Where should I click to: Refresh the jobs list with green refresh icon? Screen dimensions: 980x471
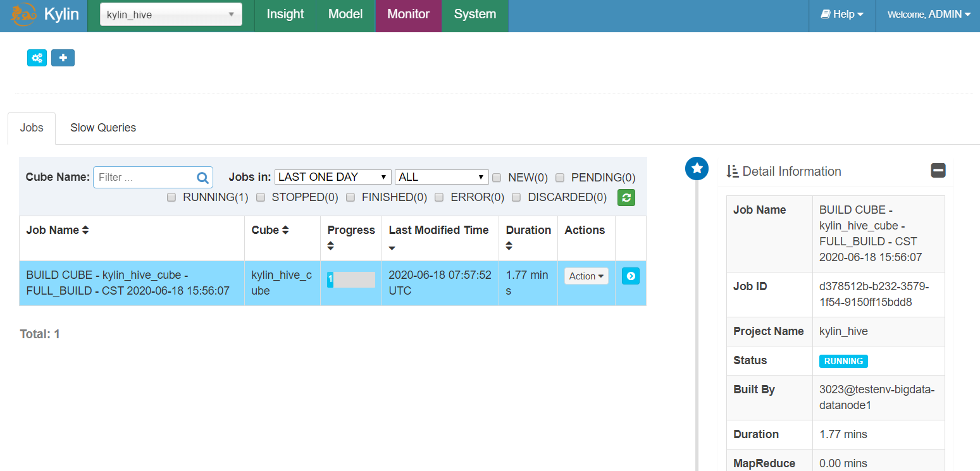pos(626,197)
